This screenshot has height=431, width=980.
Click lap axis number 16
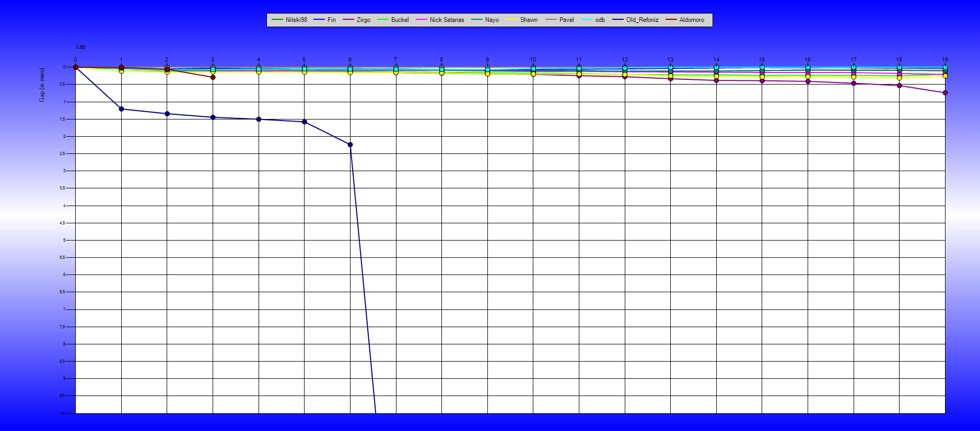click(808, 59)
